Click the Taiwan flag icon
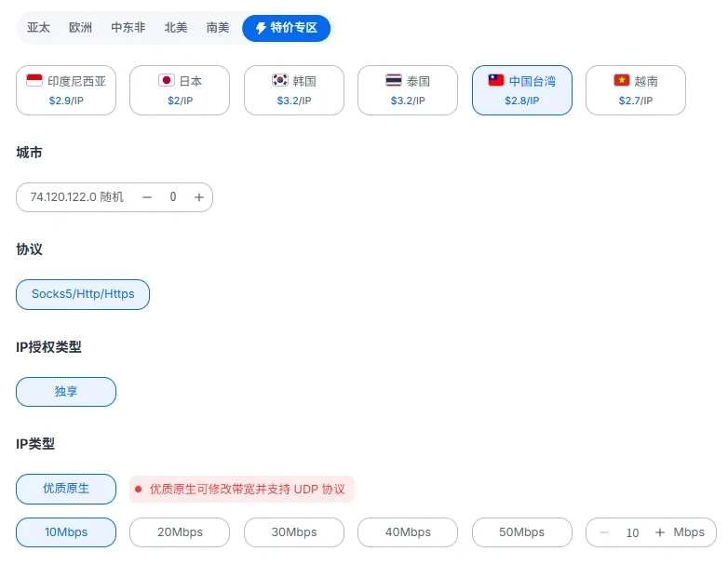This screenshot has width=728, height=565. pos(496,80)
